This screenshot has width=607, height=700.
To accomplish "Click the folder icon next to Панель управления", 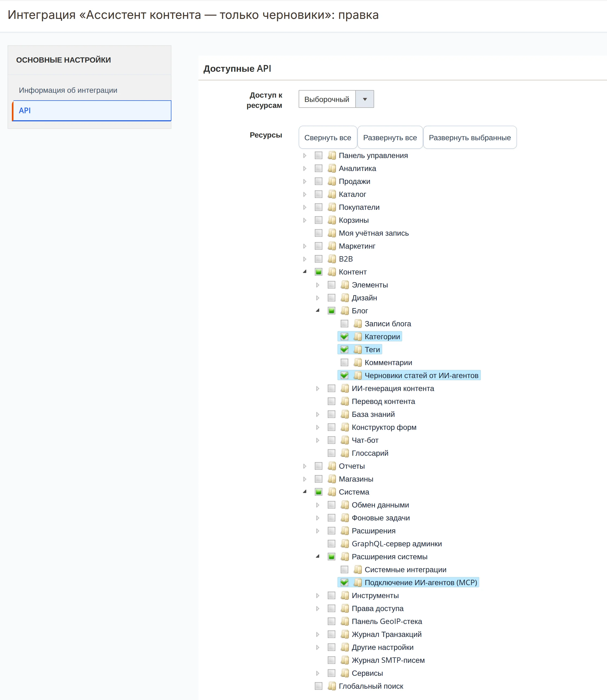I will coord(332,156).
